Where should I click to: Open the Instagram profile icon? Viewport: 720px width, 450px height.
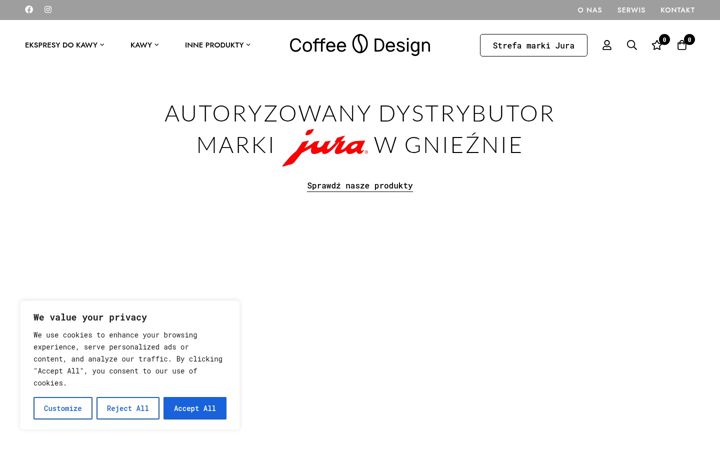(x=48, y=9)
